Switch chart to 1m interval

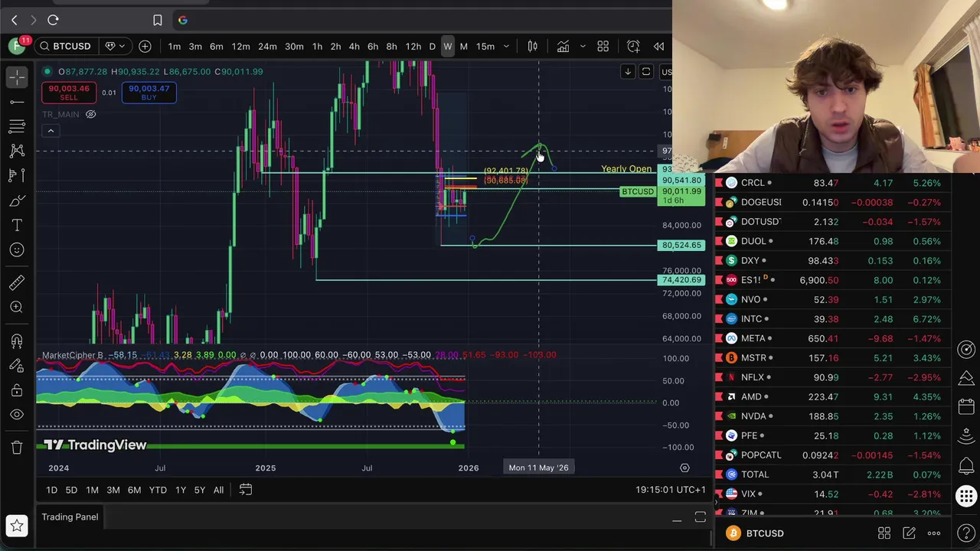175,47
